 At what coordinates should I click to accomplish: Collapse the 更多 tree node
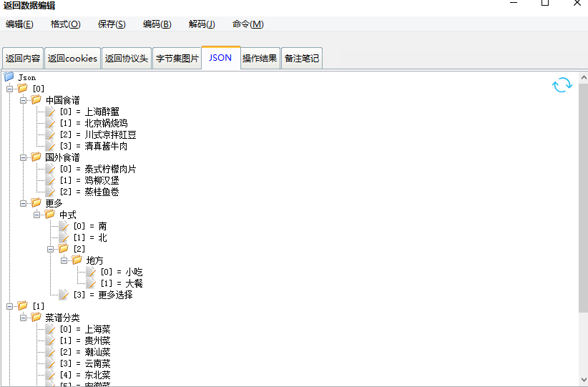click(24, 203)
